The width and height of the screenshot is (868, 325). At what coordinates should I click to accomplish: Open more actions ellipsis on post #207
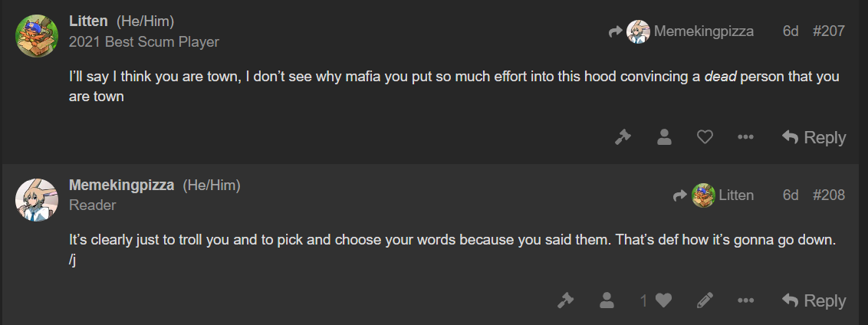745,136
